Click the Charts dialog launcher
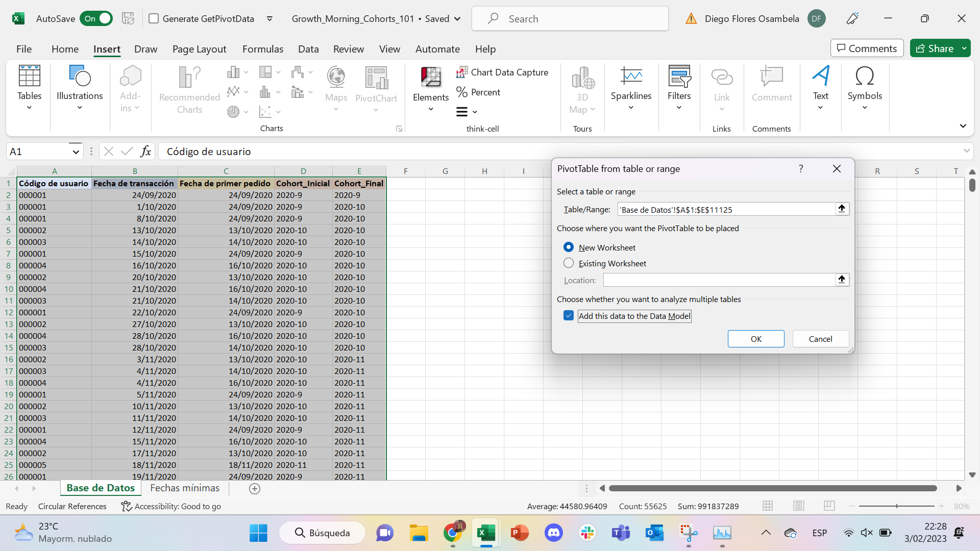This screenshot has width=980, height=551. coord(399,129)
